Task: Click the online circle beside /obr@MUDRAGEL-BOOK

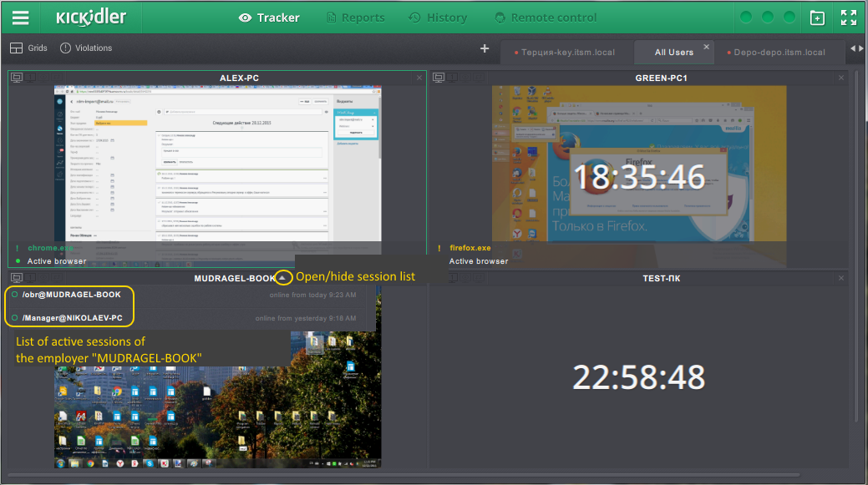Action: (x=15, y=295)
